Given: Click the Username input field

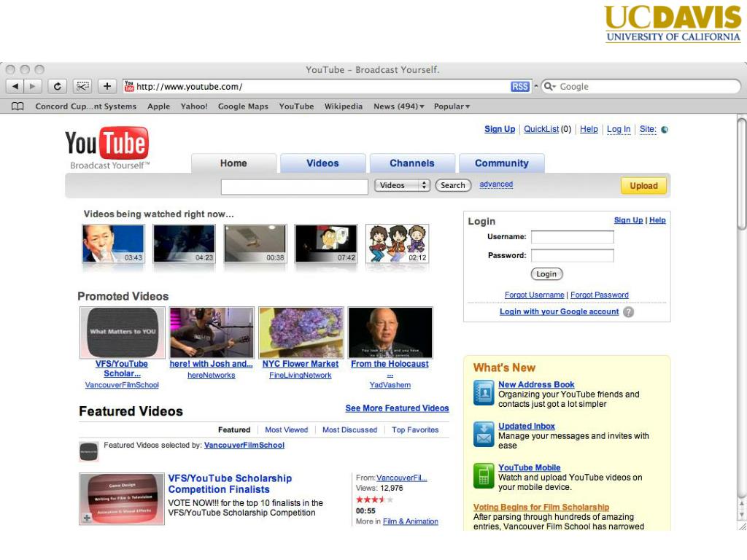Looking at the screenshot, I should 572,237.
